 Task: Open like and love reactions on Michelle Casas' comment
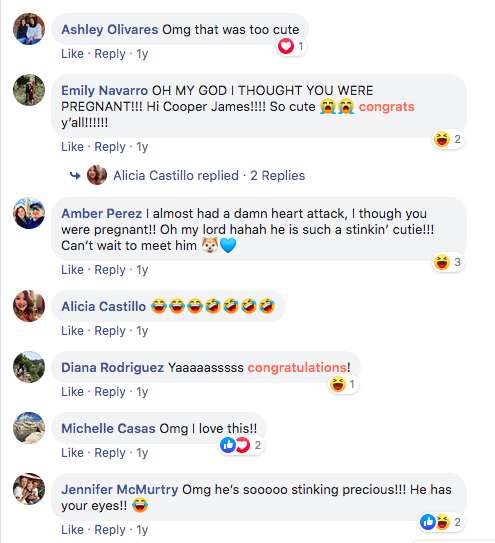pyautogui.click(x=241, y=445)
